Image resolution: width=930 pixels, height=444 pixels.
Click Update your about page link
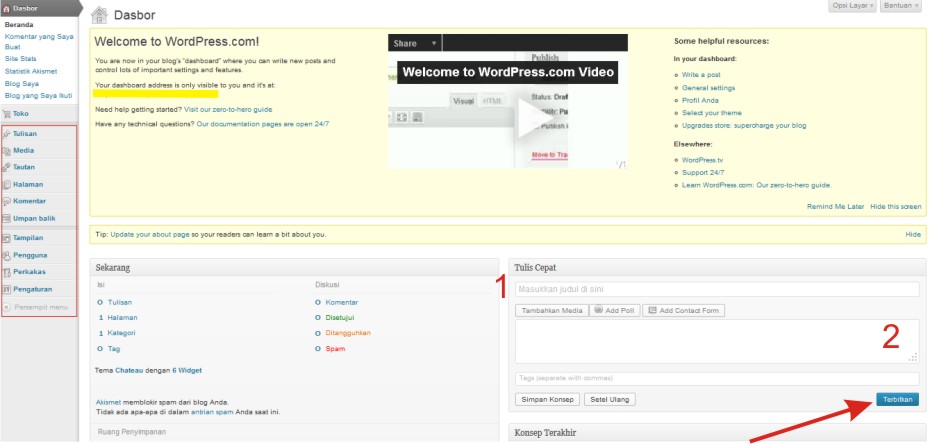click(x=150, y=235)
